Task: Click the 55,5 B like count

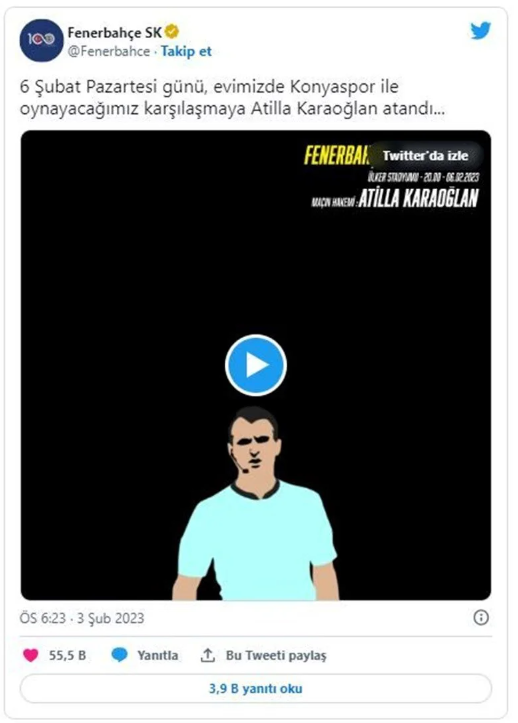Action: click(67, 655)
